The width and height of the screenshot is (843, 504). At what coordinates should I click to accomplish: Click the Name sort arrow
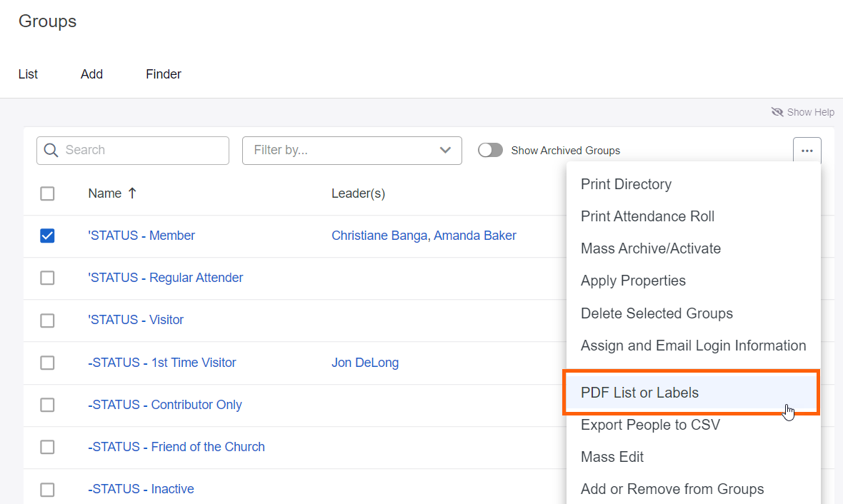point(132,193)
